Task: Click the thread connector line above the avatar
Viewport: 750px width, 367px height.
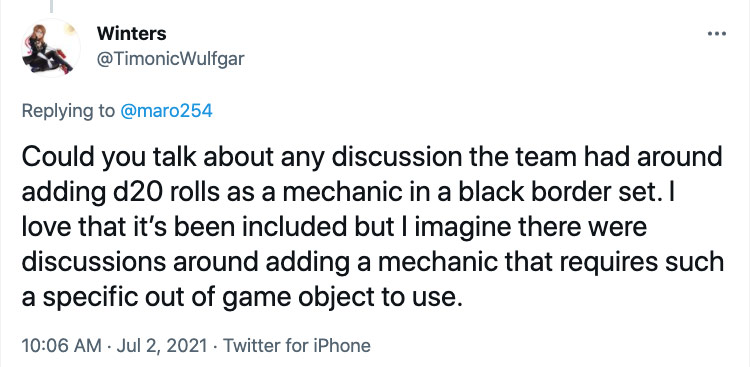Action: (51, 6)
